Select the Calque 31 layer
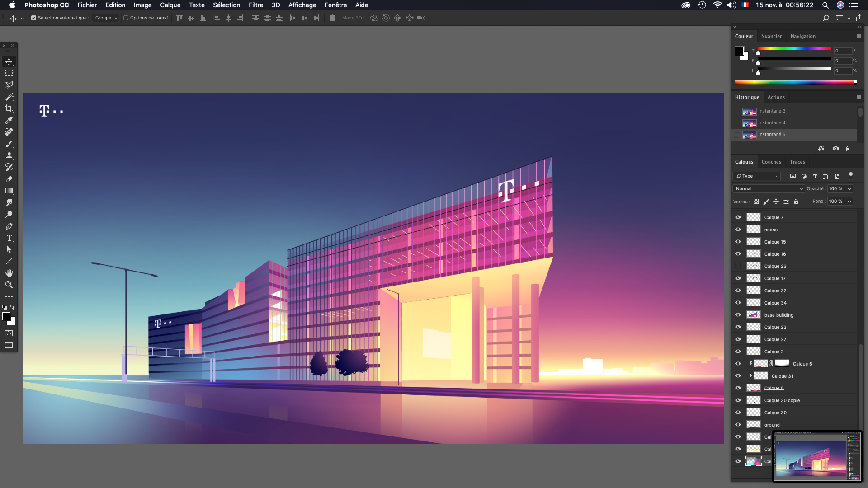 coord(795,376)
